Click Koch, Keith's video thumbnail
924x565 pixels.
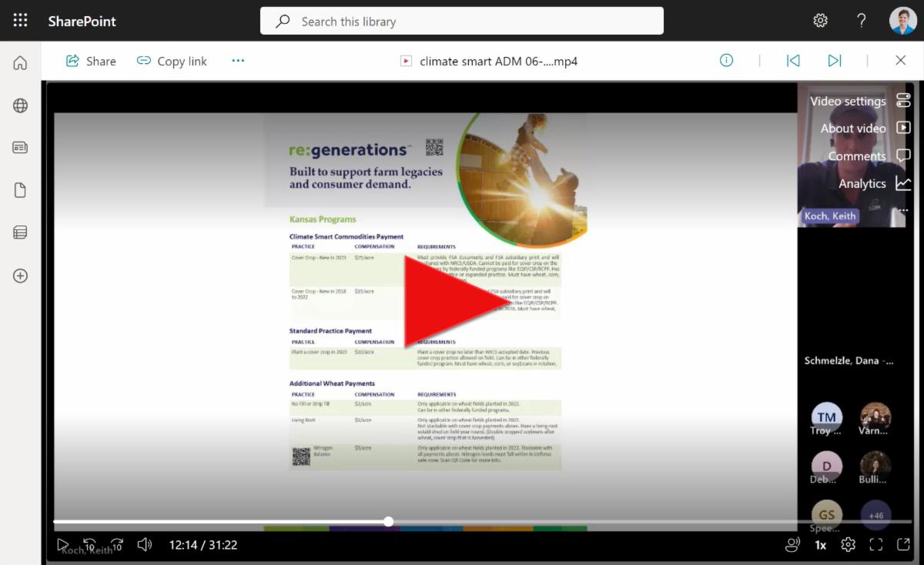pos(852,154)
